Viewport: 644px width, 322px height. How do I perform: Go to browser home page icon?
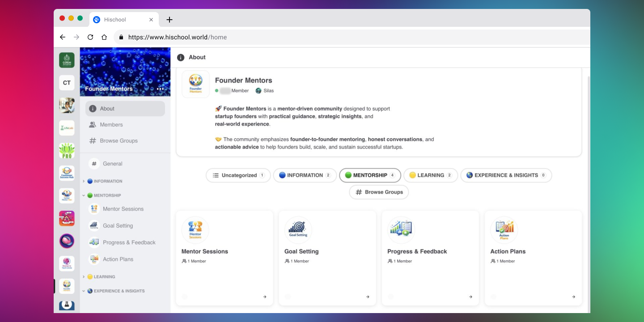tap(104, 37)
